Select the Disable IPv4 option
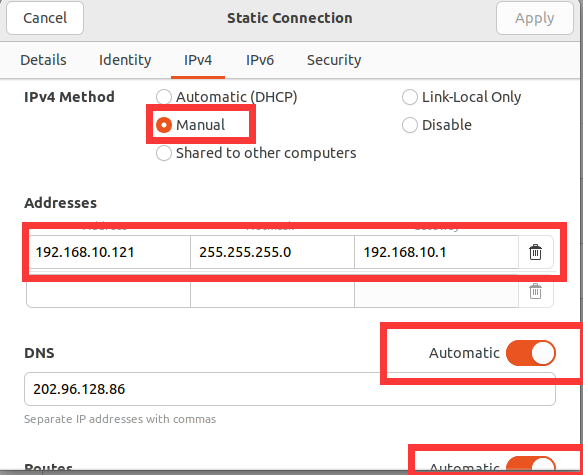 click(x=437, y=125)
